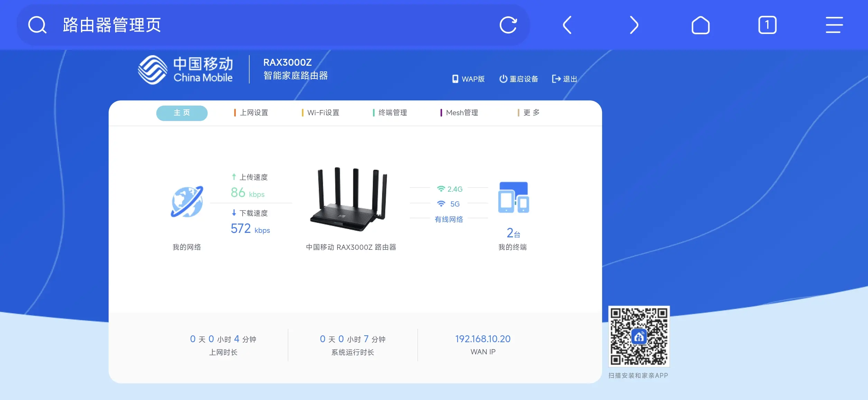
Task: Click the 和家亲 APP QR code
Action: tap(639, 336)
